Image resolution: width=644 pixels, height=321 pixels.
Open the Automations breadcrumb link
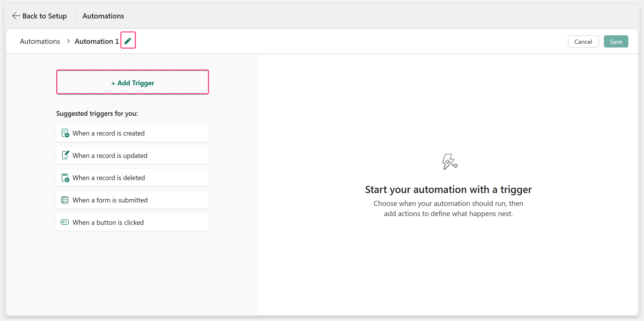click(x=40, y=41)
